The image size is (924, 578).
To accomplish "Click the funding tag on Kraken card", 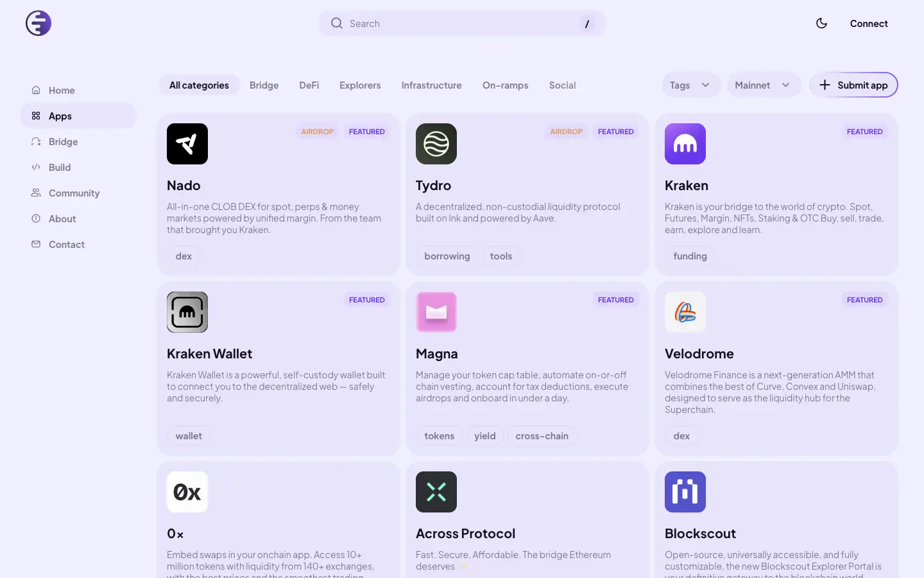I will 690,256.
